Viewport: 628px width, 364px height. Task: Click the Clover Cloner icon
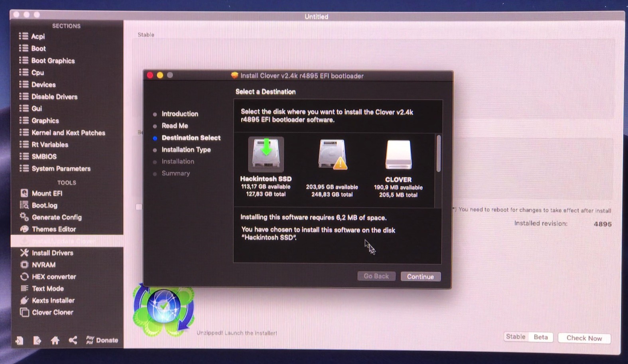tap(24, 313)
